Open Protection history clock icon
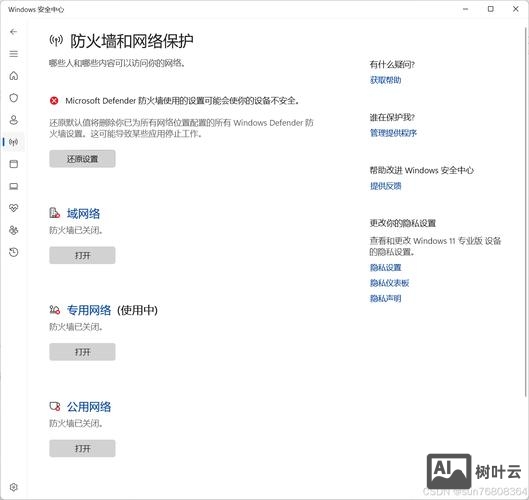Viewport: 529px width, 500px height. [x=13, y=252]
